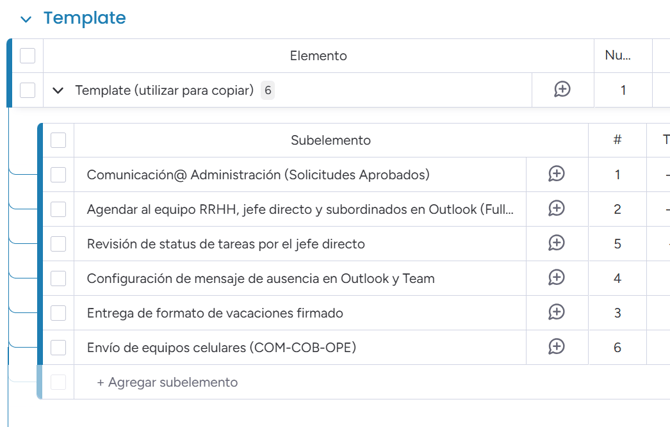
Task: Tick the Subelemento header checkbox
Action: (58, 140)
